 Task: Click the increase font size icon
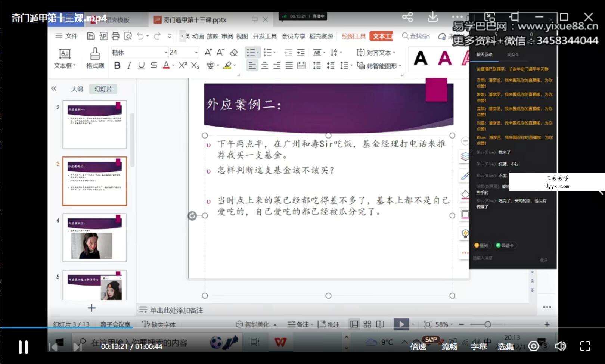(x=208, y=52)
